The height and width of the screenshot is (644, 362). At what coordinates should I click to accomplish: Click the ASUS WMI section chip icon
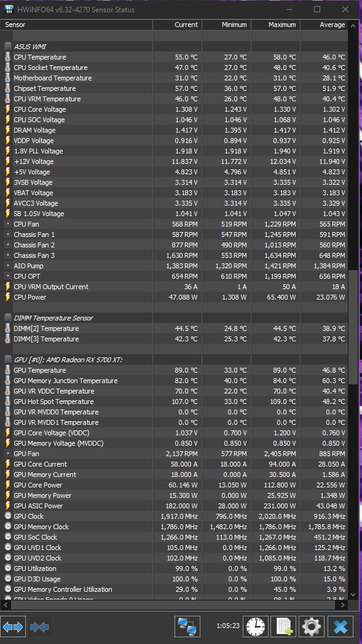coord(8,47)
